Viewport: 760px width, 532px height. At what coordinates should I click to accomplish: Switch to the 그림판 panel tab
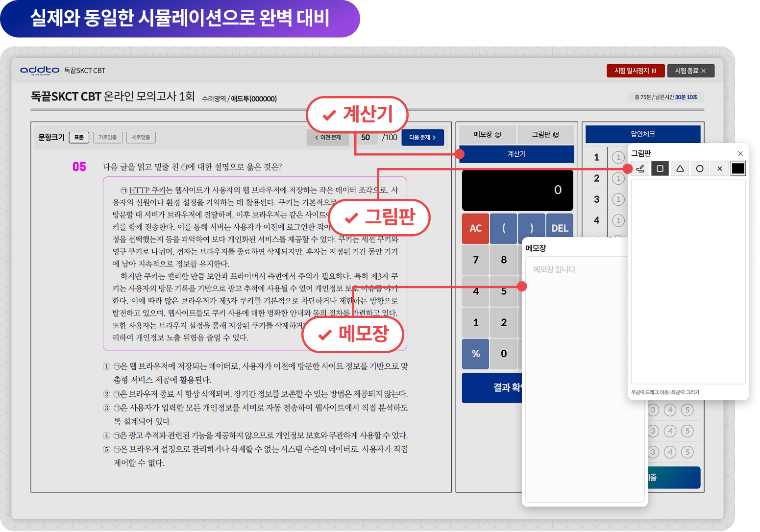pyautogui.click(x=545, y=134)
